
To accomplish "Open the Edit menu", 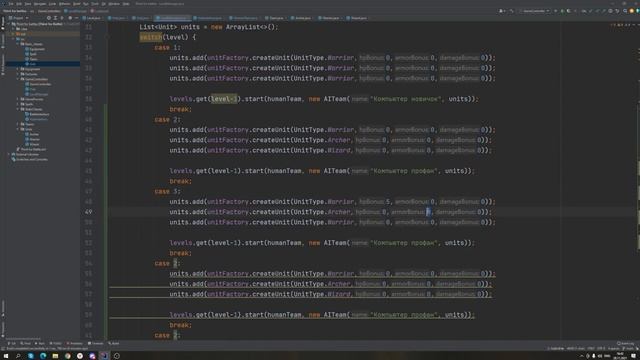I will point(19,4).
